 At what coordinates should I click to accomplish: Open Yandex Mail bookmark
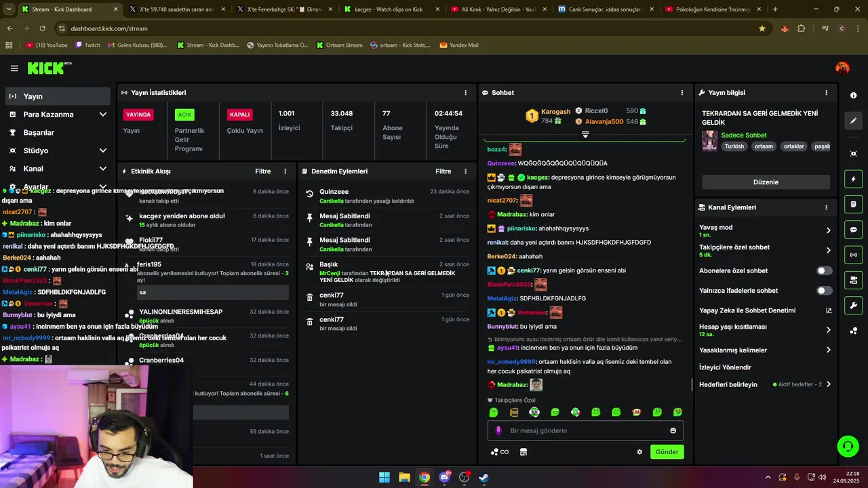[459, 45]
